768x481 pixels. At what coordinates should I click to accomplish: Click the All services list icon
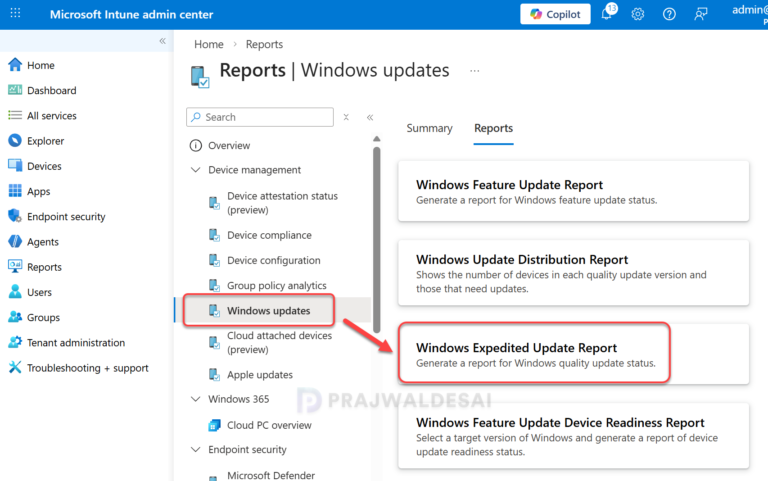click(x=15, y=115)
